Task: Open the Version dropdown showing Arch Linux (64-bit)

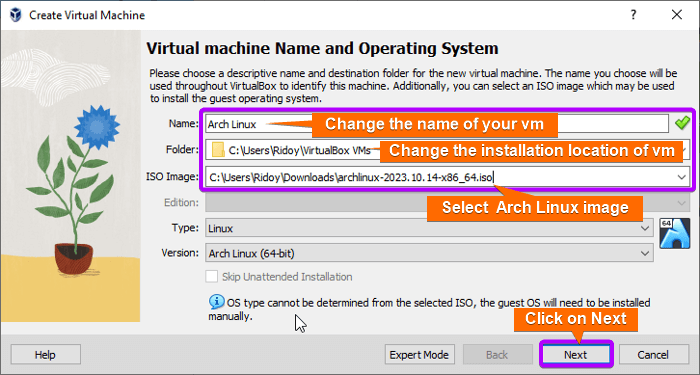Action: [429, 254]
